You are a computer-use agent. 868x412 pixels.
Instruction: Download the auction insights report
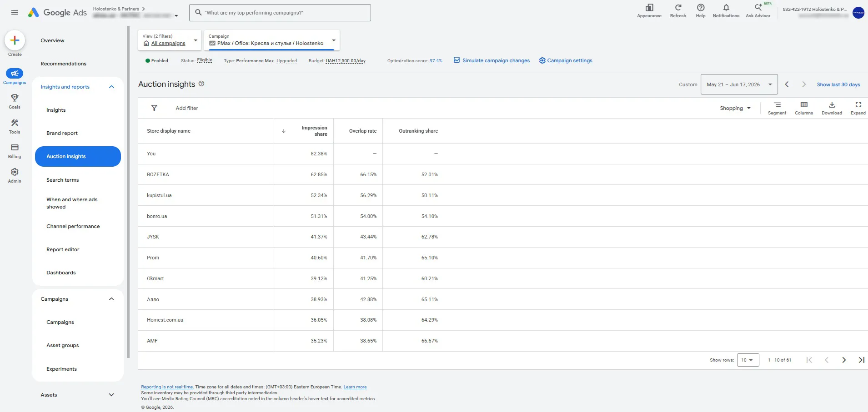[x=832, y=108]
